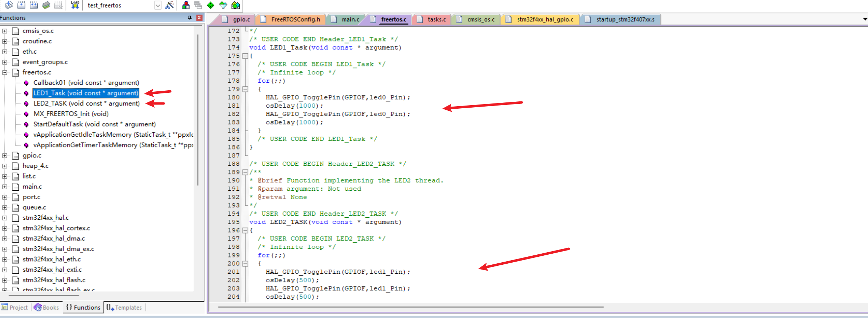
Task: Open the editor tab list dropdown arrow
Action: 865,19
